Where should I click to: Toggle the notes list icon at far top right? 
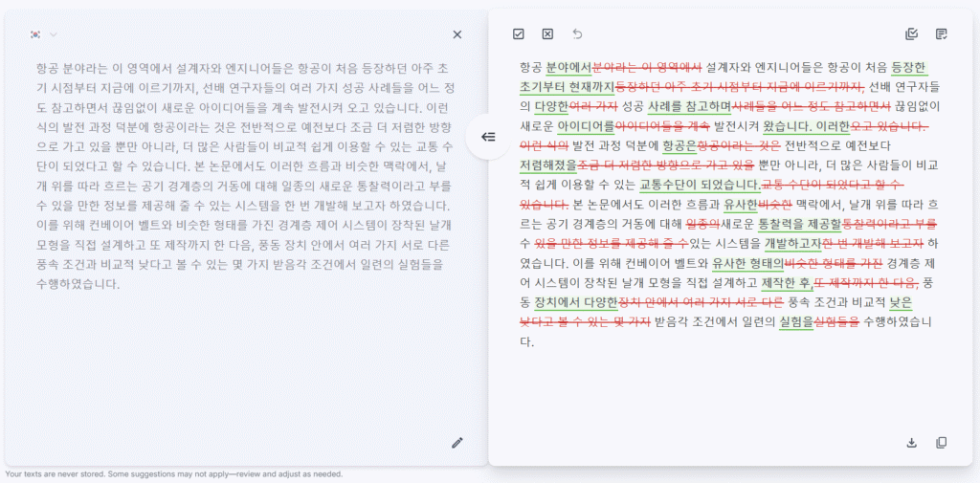click(942, 34)
